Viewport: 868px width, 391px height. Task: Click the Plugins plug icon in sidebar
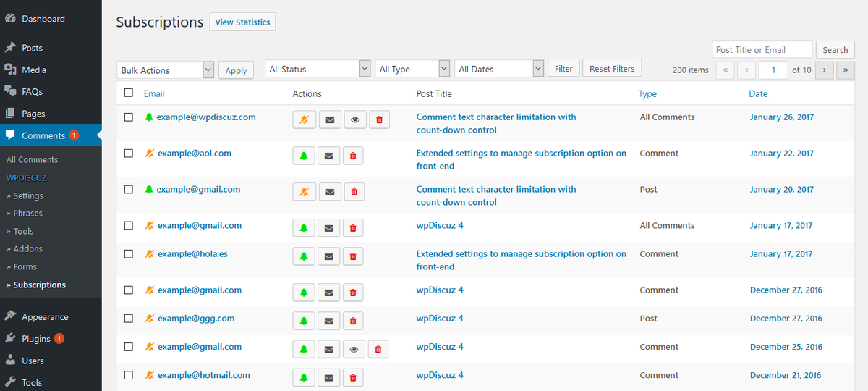click(10, 338)
